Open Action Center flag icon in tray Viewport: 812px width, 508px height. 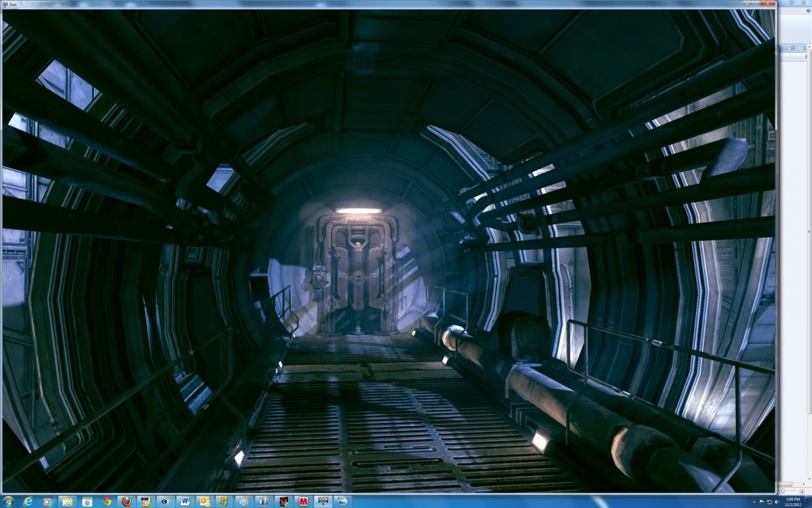point(762,502)
